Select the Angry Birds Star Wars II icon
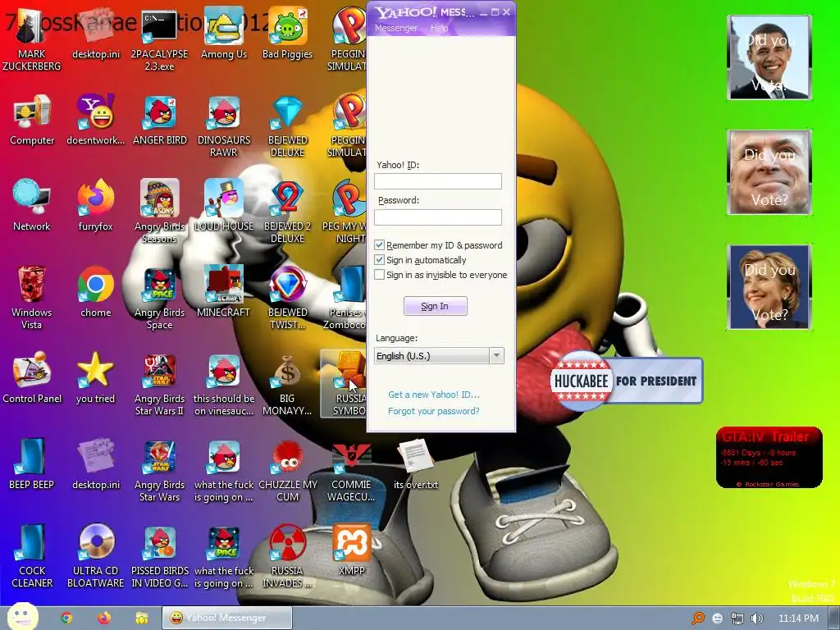Viewport: 840px width, 630px height. (159, 385)
